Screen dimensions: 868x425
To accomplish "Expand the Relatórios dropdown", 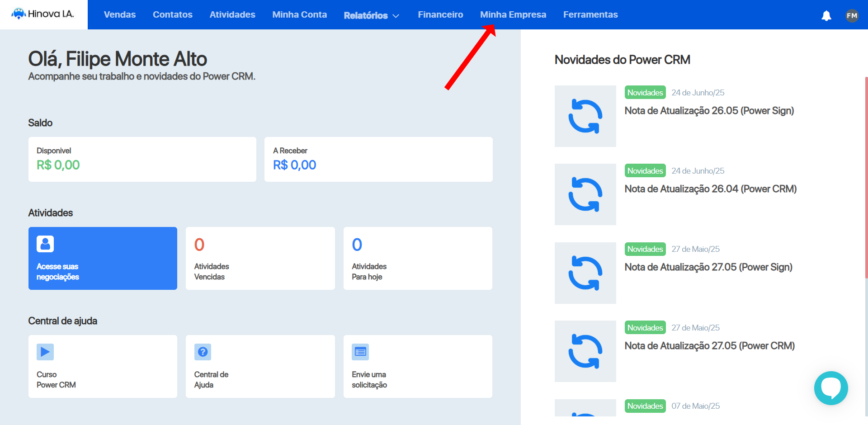I will pyautogui.click(x=371, y=15).
